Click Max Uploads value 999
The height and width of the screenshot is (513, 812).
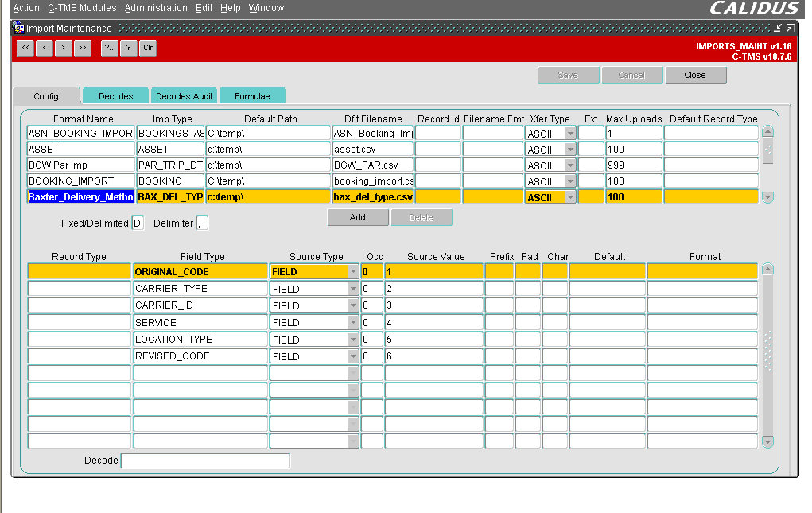pos(634,165)
